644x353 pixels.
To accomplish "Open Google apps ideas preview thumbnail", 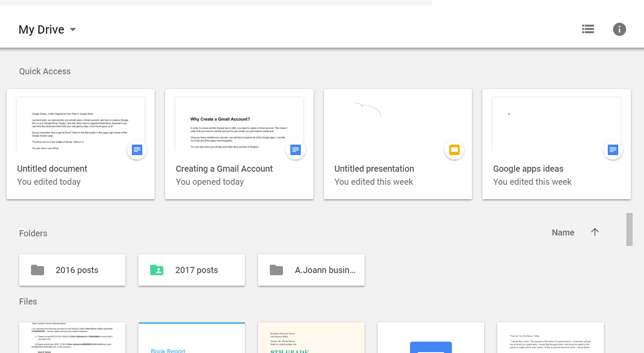I will [x=557, y=124].
